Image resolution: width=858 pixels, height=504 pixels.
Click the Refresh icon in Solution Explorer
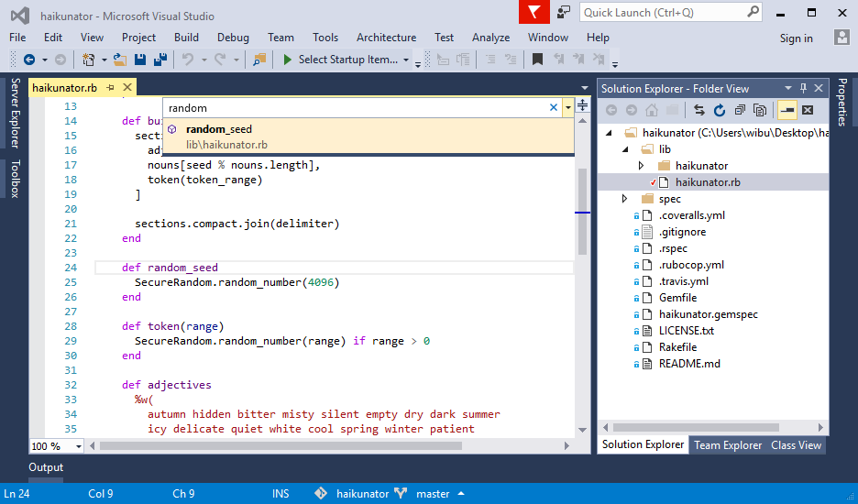720,110
